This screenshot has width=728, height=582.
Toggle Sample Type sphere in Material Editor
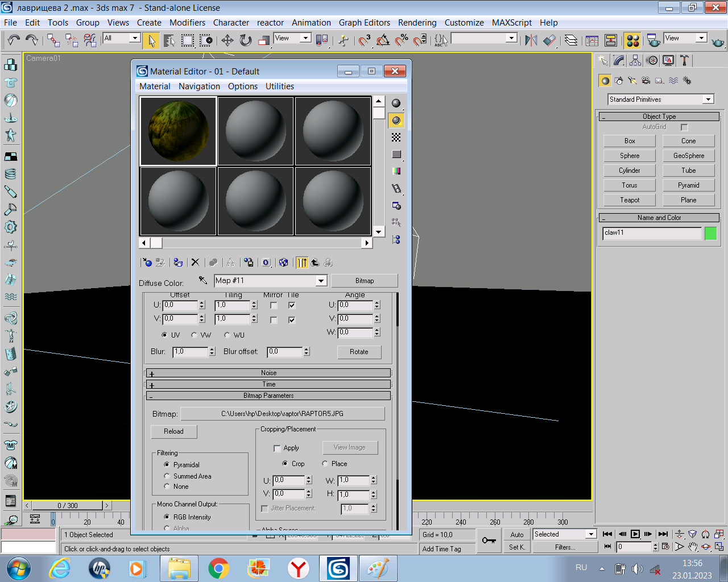click(396, 103)
